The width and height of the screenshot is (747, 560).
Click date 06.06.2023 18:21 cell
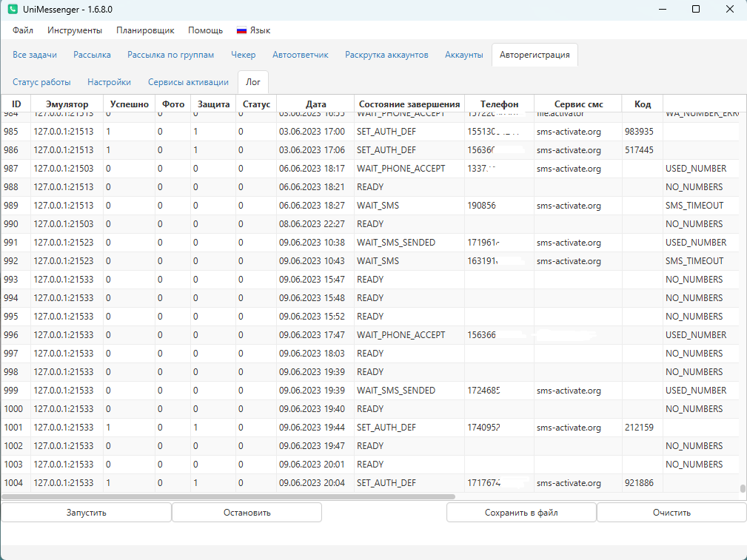pyautogui.click(x=312, y=187)
